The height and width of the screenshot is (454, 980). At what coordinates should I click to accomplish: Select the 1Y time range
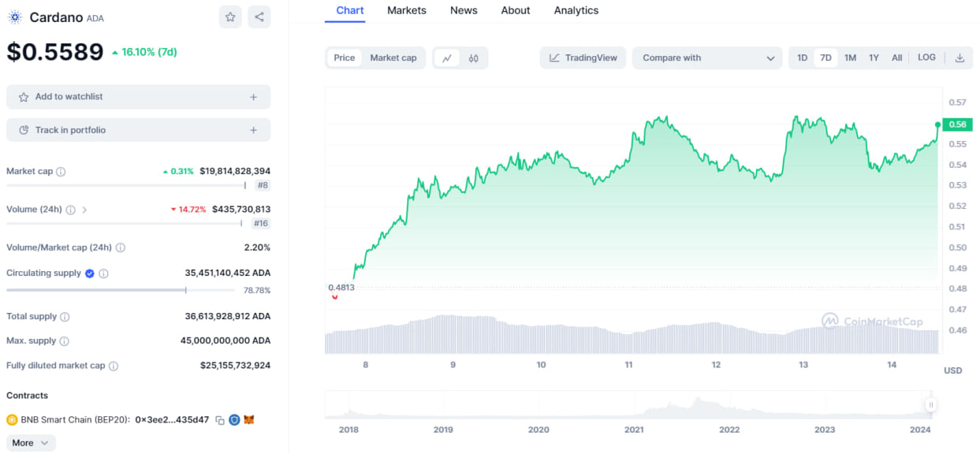874,58
